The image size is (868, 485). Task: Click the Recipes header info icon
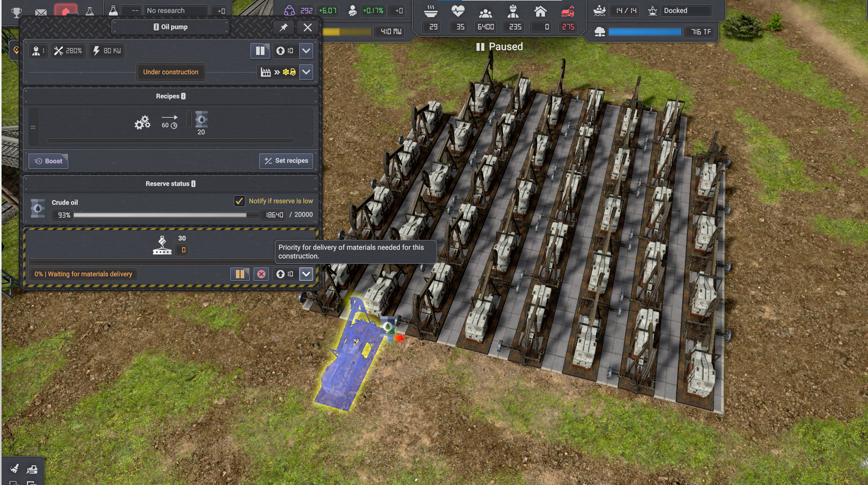click(183, 96)
